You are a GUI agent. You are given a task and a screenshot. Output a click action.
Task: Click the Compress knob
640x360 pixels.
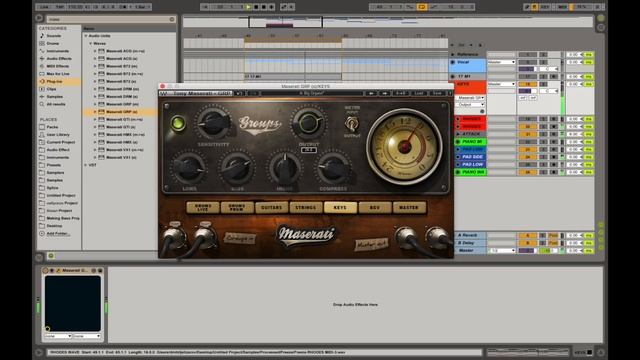(333, 168)
